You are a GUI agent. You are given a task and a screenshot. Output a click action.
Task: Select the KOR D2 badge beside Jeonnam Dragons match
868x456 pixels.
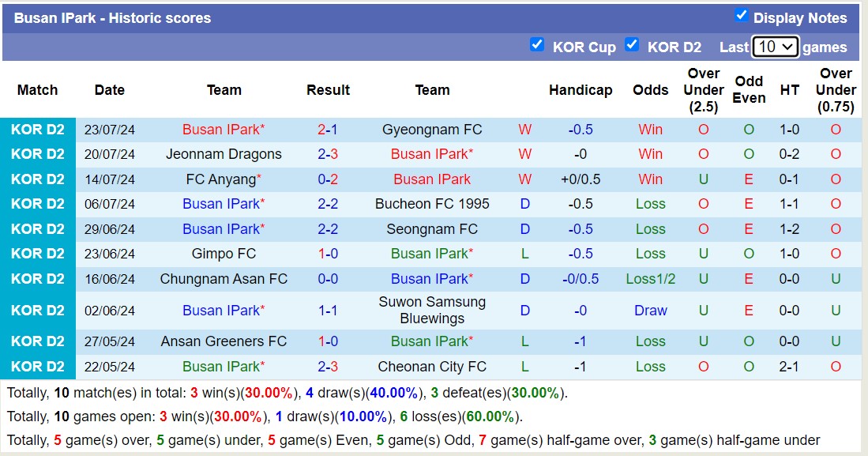point(37,154)
